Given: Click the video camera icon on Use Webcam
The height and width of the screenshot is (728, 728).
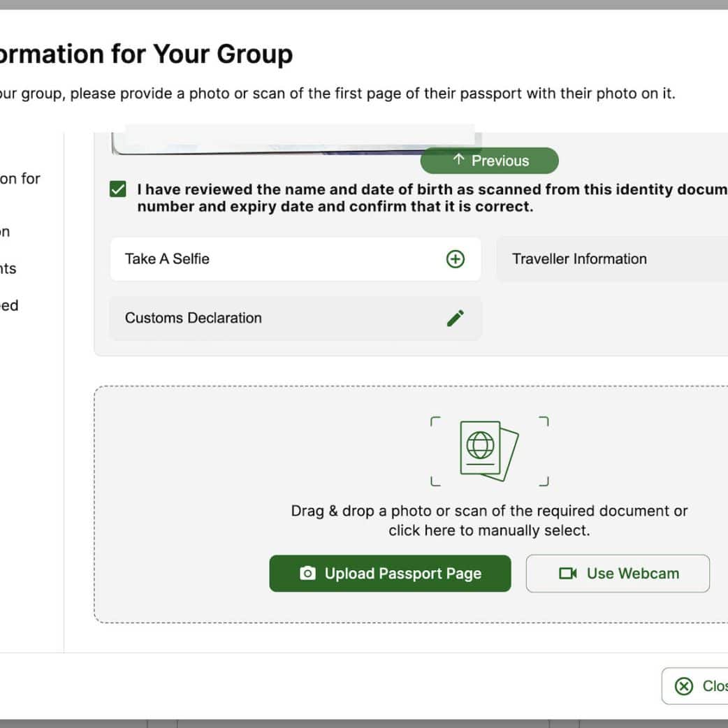Looking at the screenshot, I should (x=567, y=574).
